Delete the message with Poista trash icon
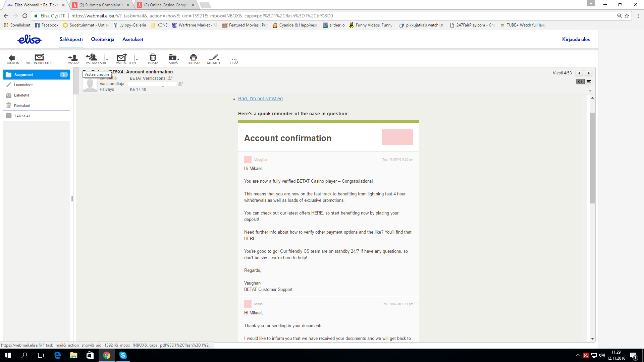The height and width of the screenshot is (362, 644). [x=153, y=59]
